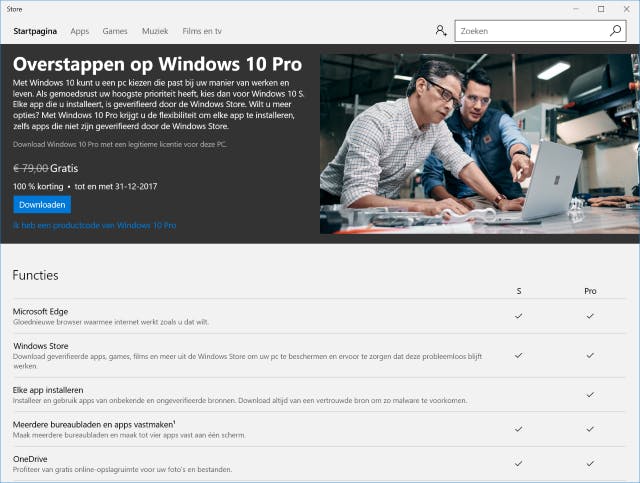The width and height of the screenshot is (640, 483).
Task: Click the OneDrive checkmark under Pro
Action: coord(590,464)
